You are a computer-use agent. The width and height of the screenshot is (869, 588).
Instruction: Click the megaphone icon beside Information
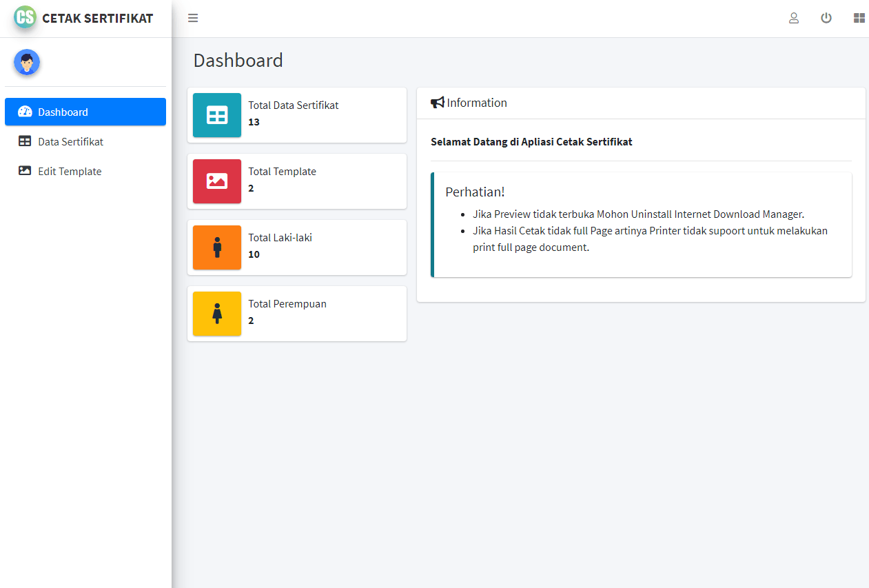[x=437, y=103]
